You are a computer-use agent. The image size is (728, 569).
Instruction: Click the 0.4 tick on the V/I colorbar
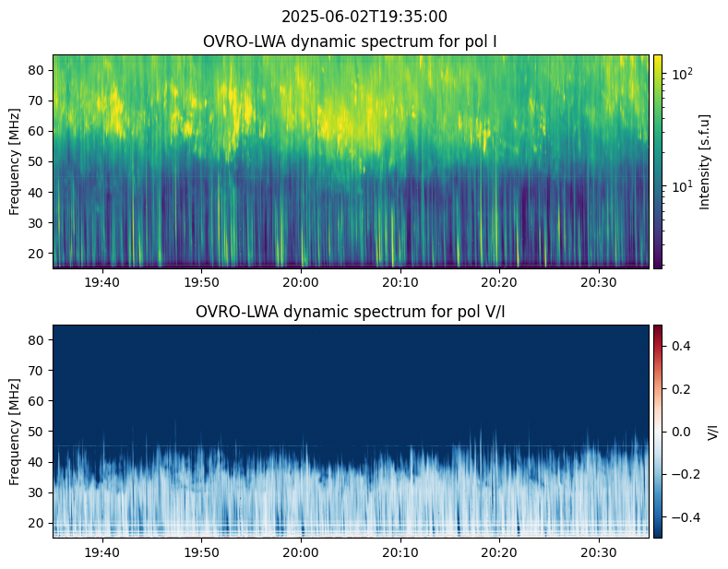(x=680, y=345)
